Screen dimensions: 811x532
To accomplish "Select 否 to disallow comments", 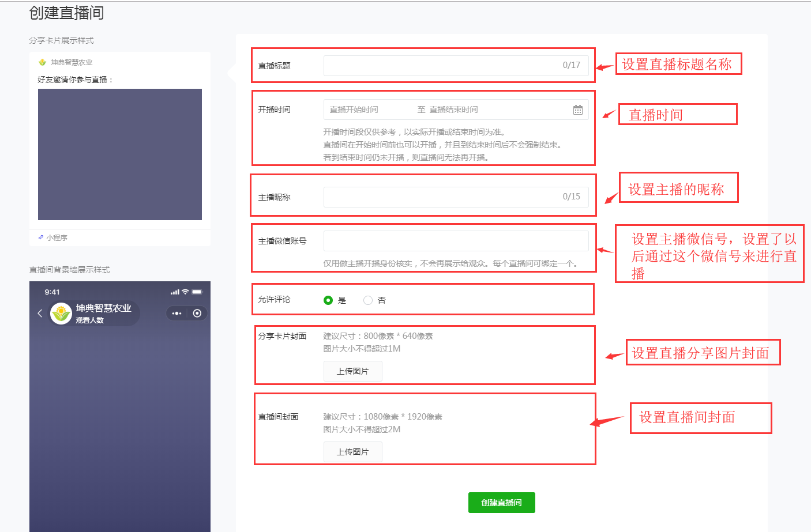I will 368,300.
